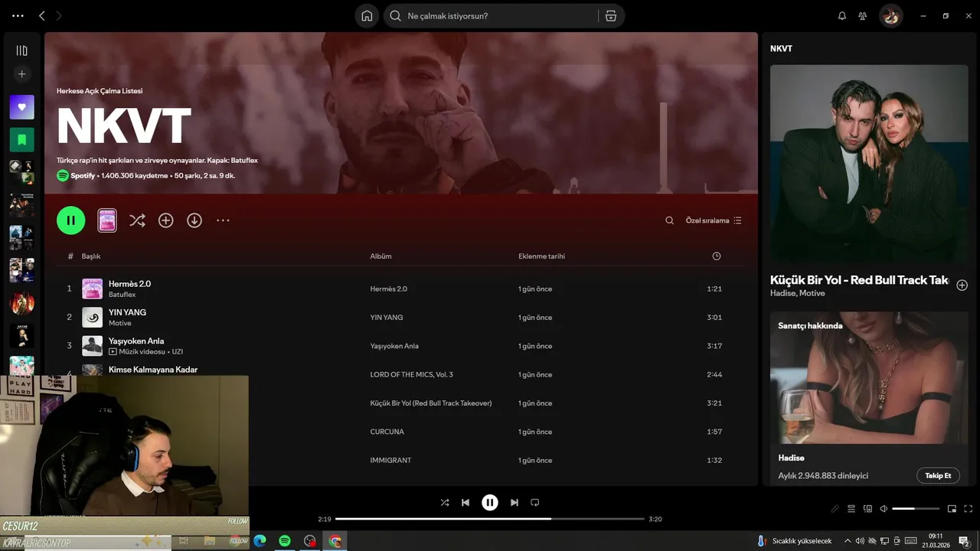Click the pink playlist preview cover thumbnail
The image size is (980, 551).
pos(107,220)
